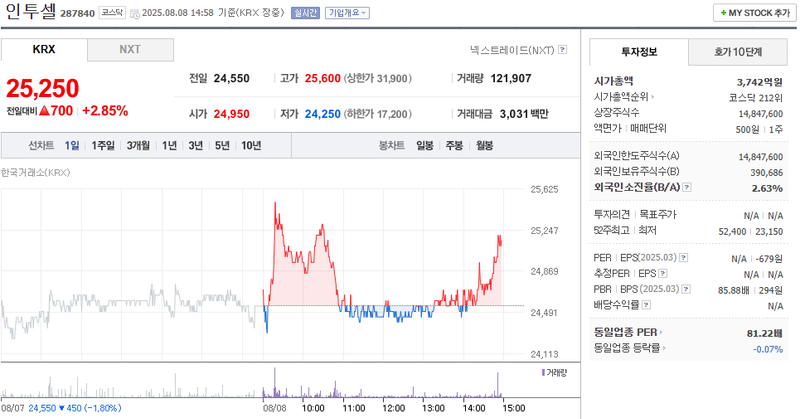Screen dimensions: 800x419
Task: Select the 1년 line chart period
Action: tap(169, 146)
